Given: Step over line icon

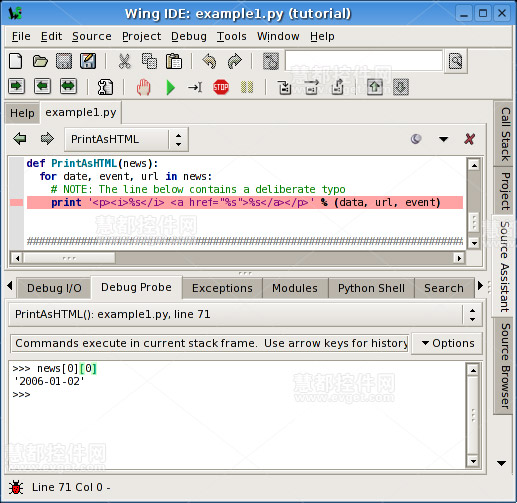Looking at the screenshot, I should (x=311, y=87).
